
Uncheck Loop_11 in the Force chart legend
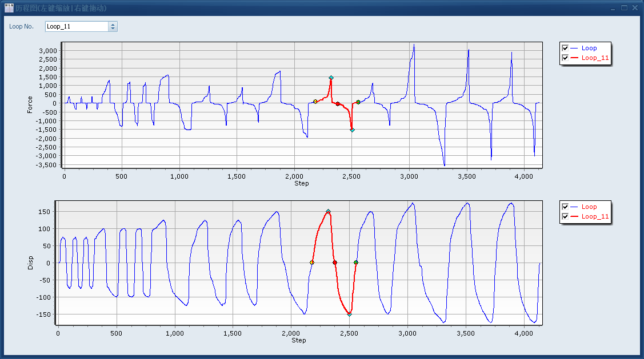coord(565,58)
